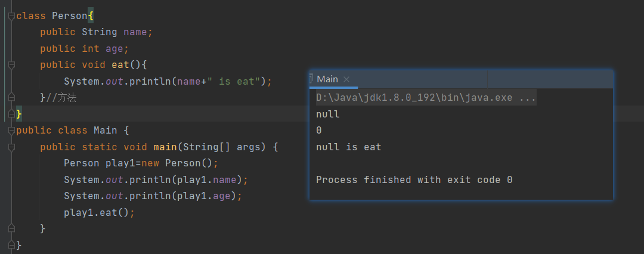Click the 'age' field in int declaration
644x254 pixels.
tap(114, 48)
